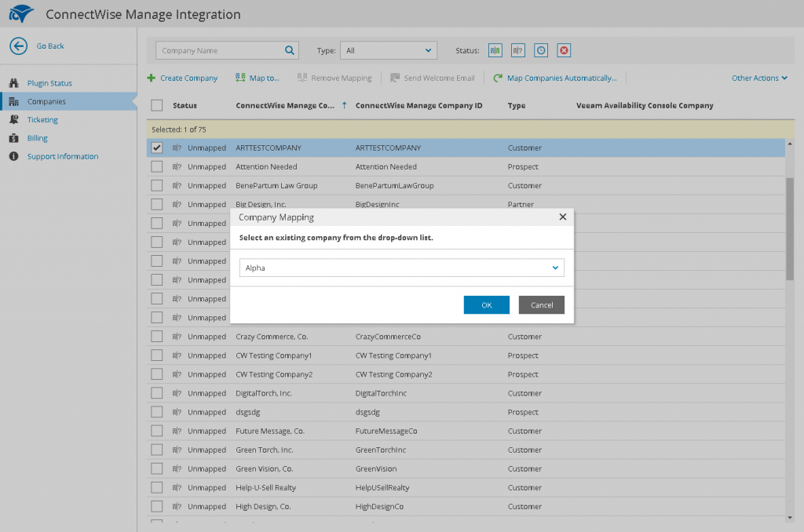Click the table vertical scrollbar thumb
The image size is (804, 532).
790,228
